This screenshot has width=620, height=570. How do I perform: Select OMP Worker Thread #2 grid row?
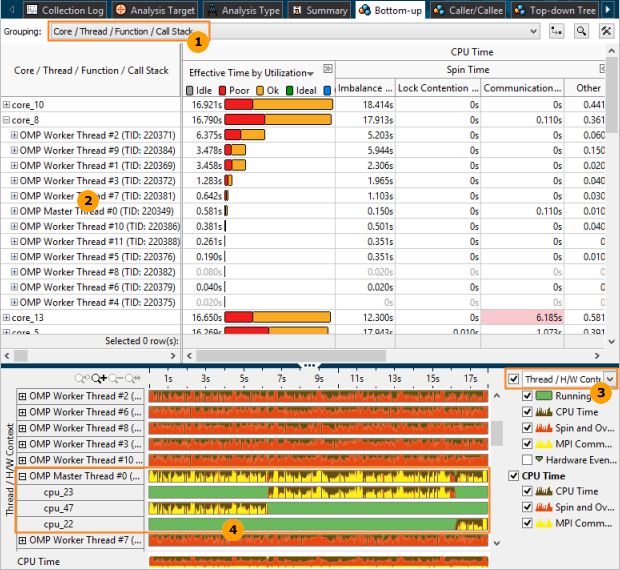pos(97,135)
